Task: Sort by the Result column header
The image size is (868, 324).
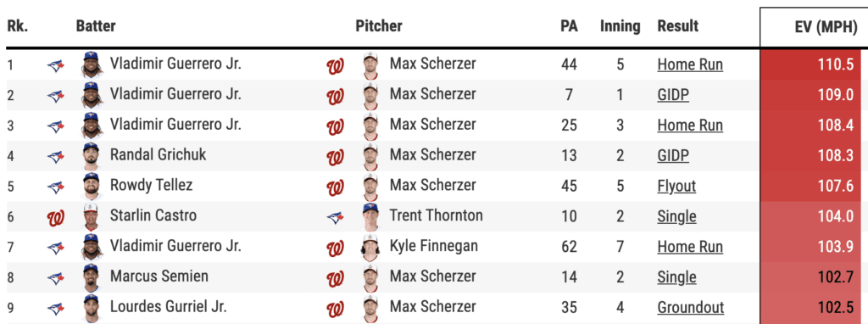Action: (677, 26)
